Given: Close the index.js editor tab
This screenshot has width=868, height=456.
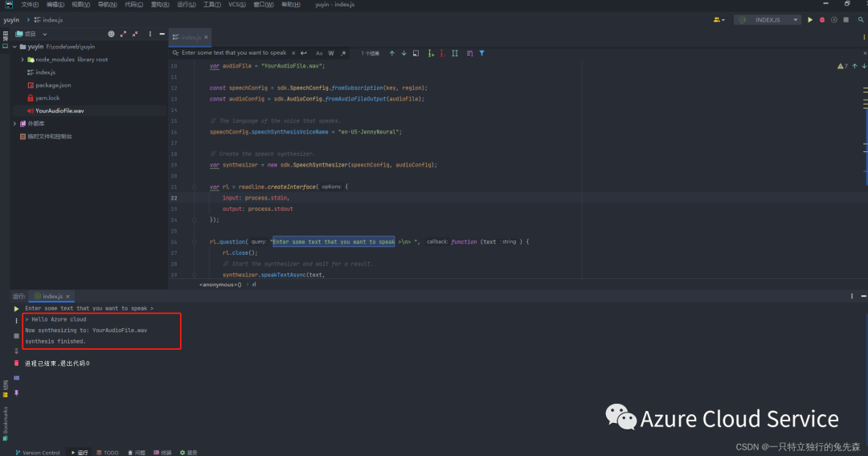Looking at the screenshot, I should [206, 37].
